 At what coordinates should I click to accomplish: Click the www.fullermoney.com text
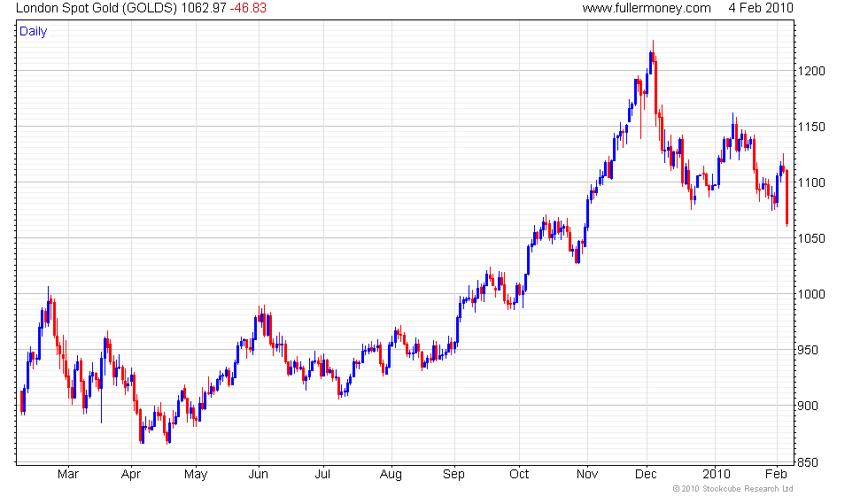tap(647, 8)
